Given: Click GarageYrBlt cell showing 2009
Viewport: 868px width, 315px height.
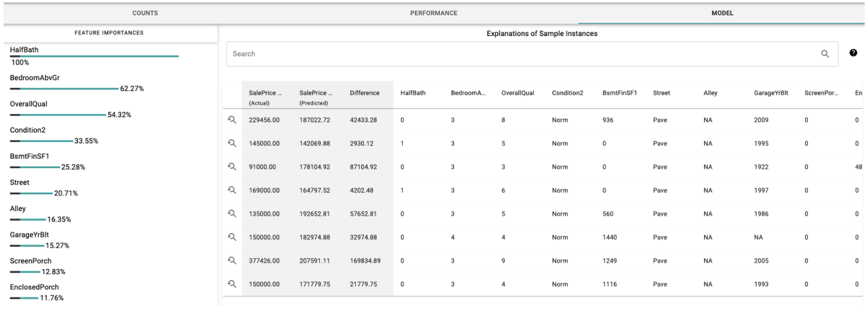Looking at the screenshot, I should tap(761, 120).
